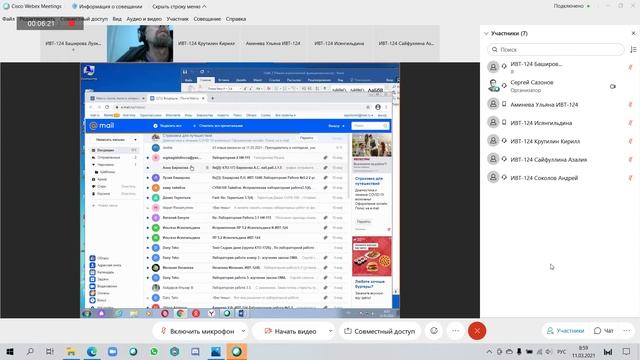Click red leave meeting button
This screenshot has height=360, width=640.
point(477,331)
